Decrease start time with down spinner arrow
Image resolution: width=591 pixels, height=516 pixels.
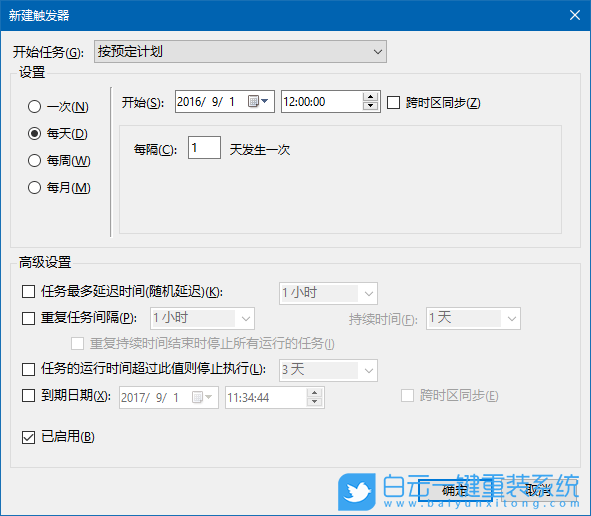(x=370, y=106)
